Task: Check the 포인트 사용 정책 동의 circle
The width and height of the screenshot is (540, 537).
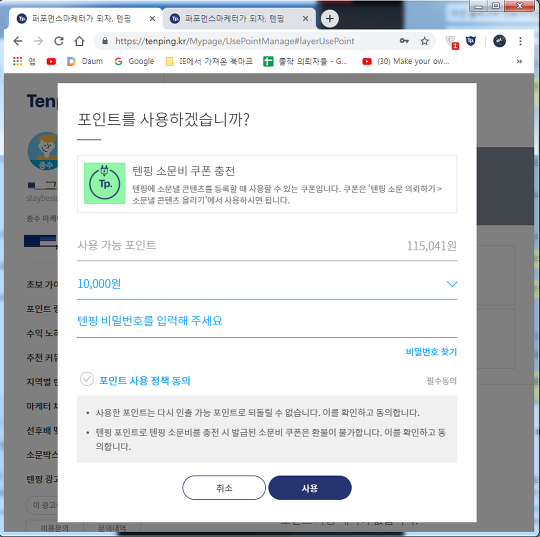Action: tap(87, 379)
